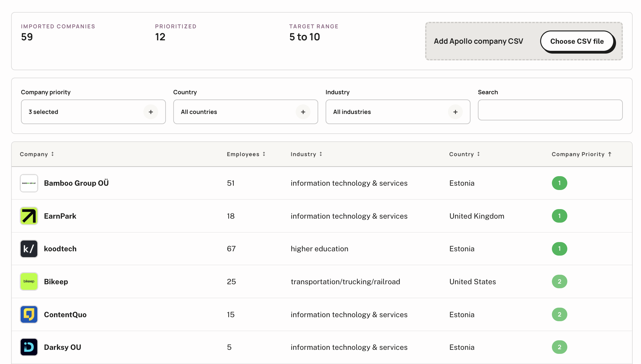Click 'transportation/trucking/railroad' industry cell

[345, 281]
